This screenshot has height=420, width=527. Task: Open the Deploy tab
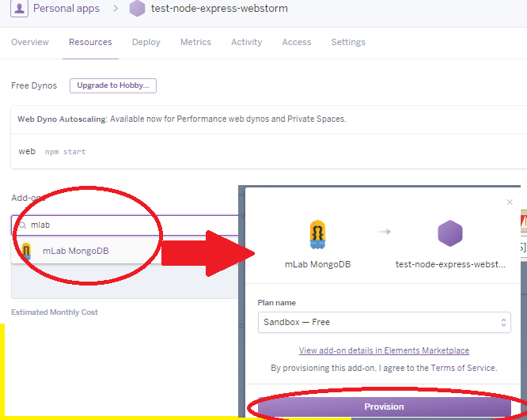click(146, 43)
